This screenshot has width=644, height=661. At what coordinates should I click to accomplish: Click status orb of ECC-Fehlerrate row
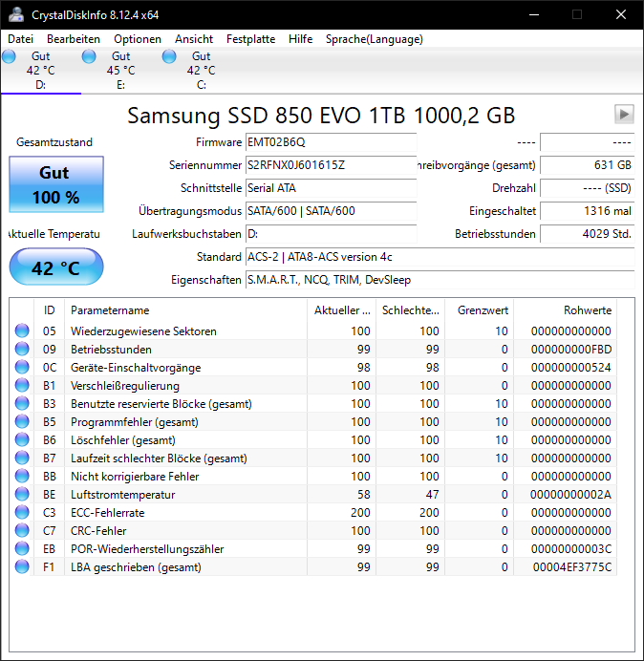(22, 512)
